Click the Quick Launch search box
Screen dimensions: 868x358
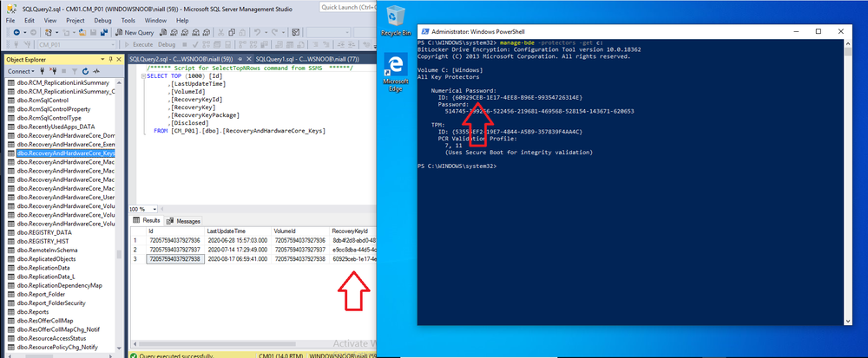tap(346, 7)
